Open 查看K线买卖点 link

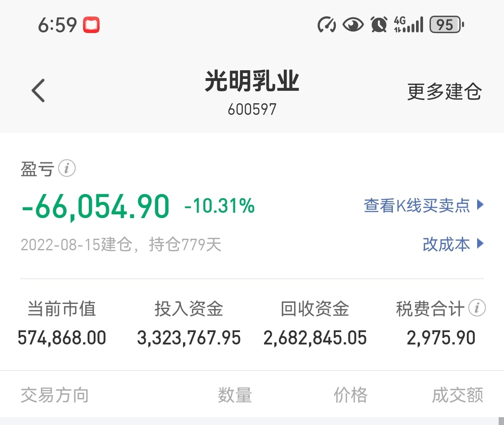pyautogui.click(x=423, y=205)
